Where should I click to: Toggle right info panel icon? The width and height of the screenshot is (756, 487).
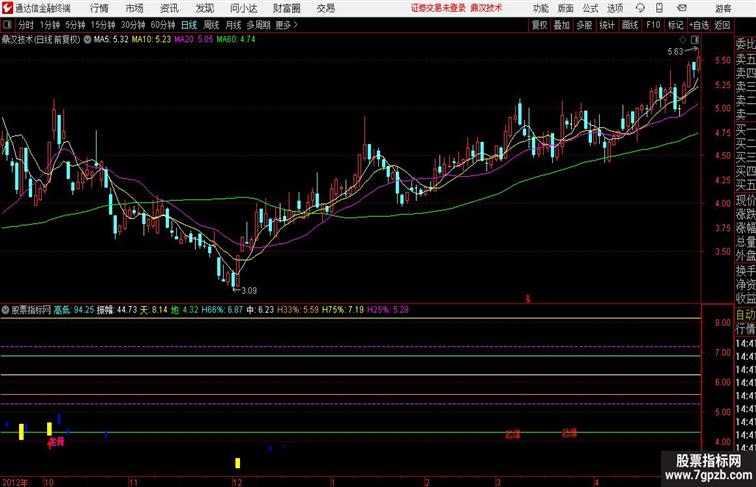coord(695,40)
